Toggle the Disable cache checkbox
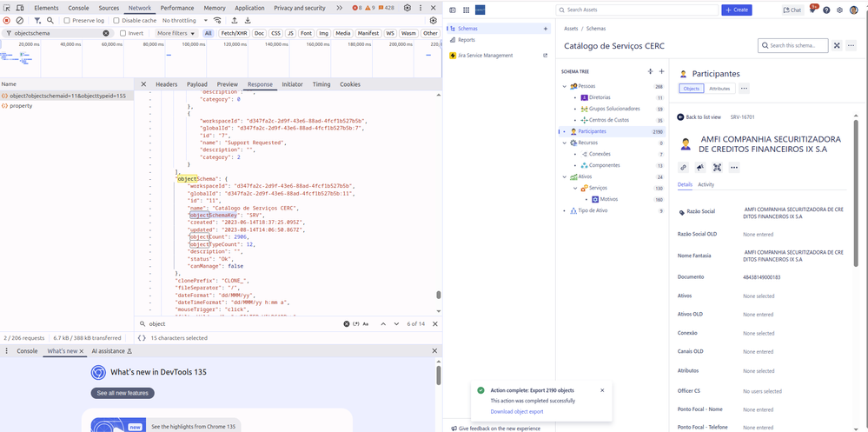 tap(117, 20)
